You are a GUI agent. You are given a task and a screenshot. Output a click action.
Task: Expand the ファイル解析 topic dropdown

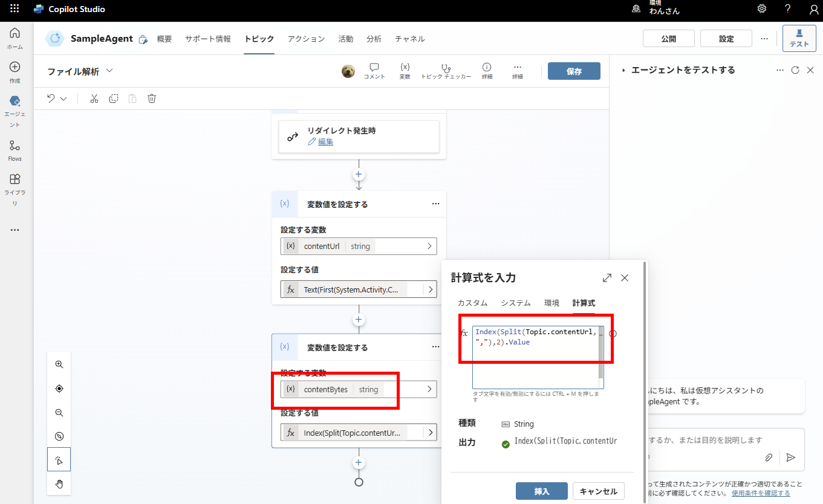109,70
